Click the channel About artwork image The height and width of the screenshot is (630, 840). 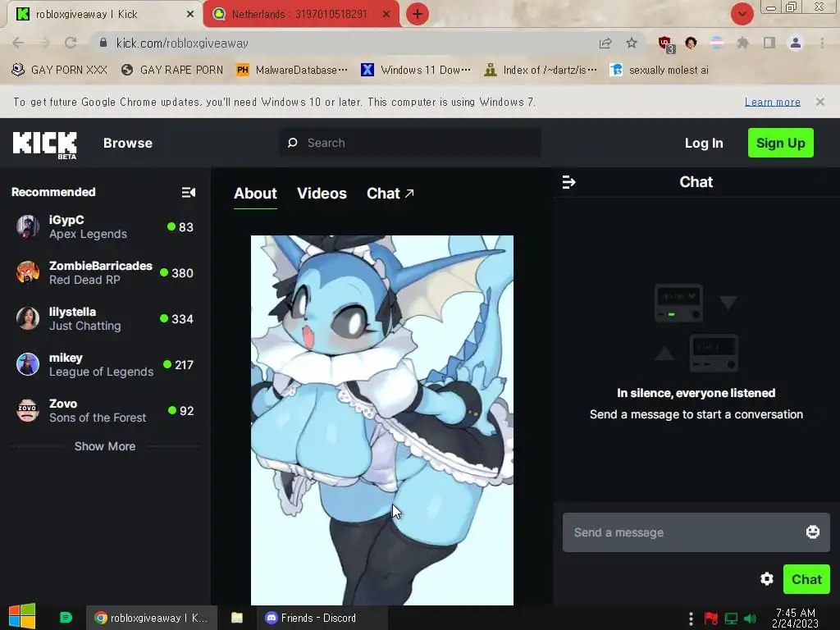[x=382, y=421]
